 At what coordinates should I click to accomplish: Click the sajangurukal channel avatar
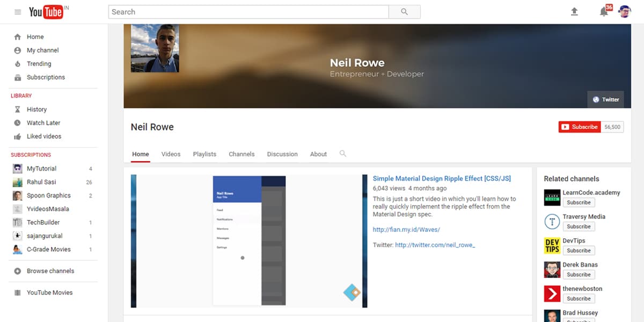(18, 236)
